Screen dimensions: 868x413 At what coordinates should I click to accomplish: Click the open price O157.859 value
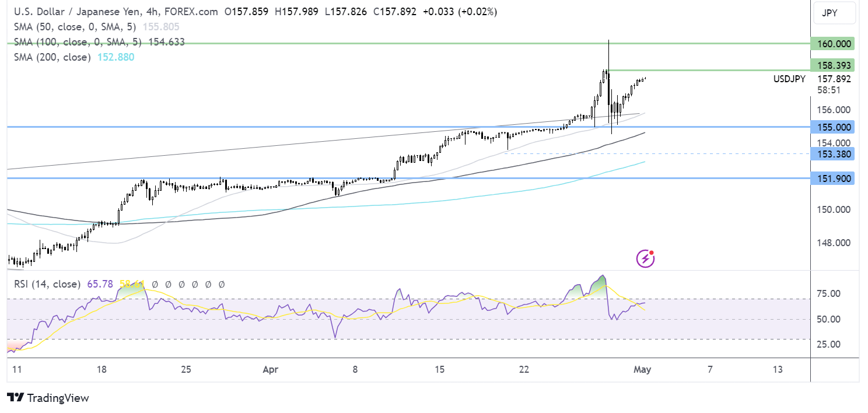click(x=247, y=11)
